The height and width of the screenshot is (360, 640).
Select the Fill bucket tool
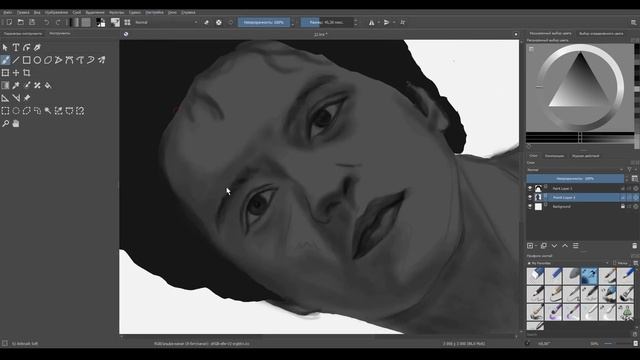(48, 85)
